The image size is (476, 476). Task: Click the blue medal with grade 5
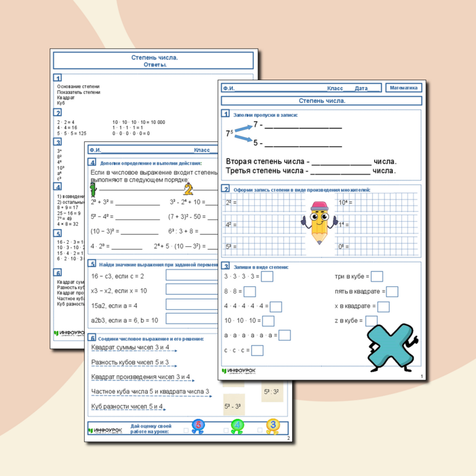(x=198, y=426)
